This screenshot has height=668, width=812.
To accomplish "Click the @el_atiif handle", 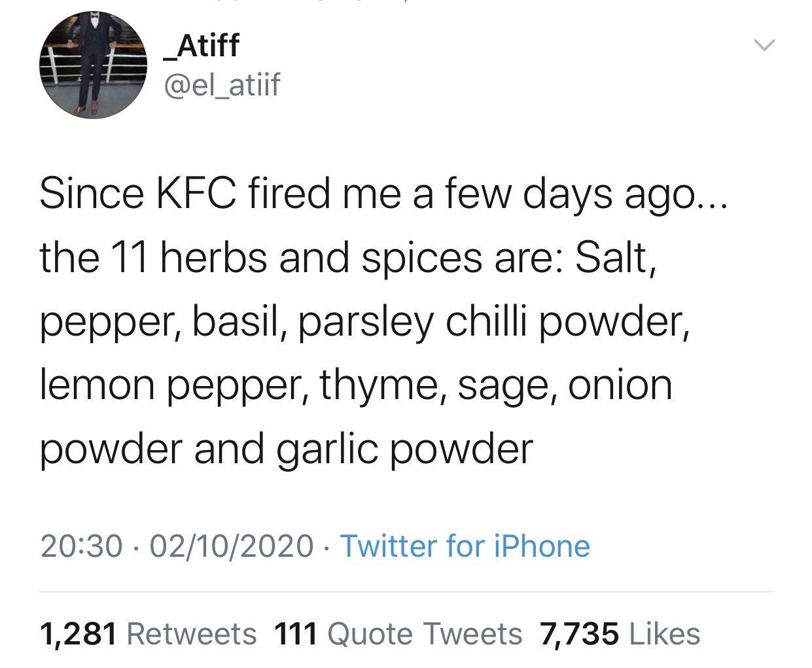I will click(222, 84).
